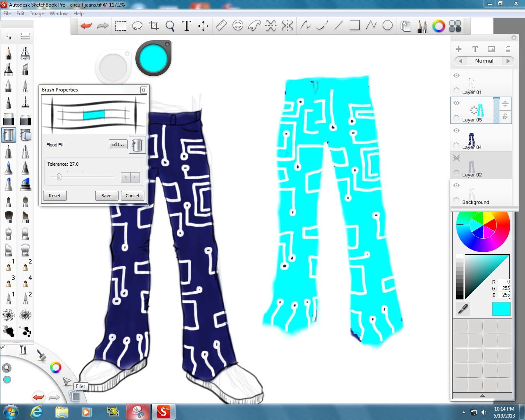Select the Text tool in the toolbar

point(186,25)
